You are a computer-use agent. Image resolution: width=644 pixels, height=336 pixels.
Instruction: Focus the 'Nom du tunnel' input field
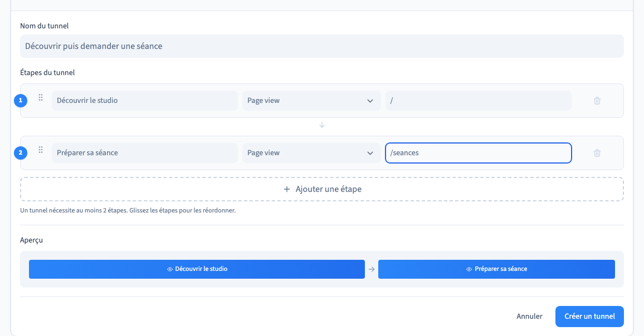coord(322,46)
